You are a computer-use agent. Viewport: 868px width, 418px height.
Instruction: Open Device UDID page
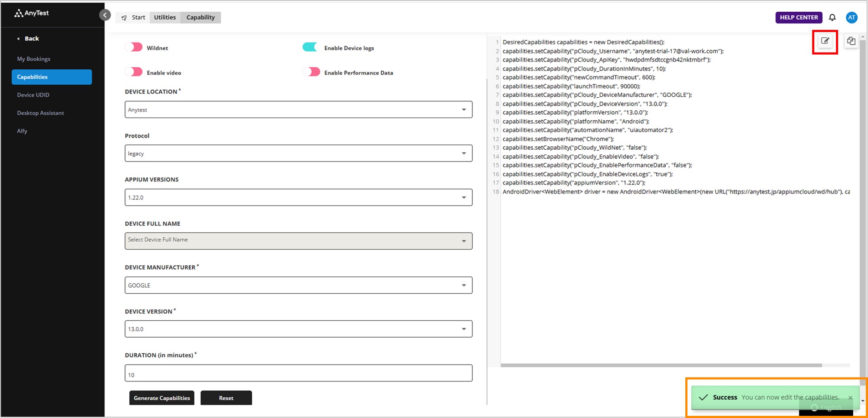point(33,95)
